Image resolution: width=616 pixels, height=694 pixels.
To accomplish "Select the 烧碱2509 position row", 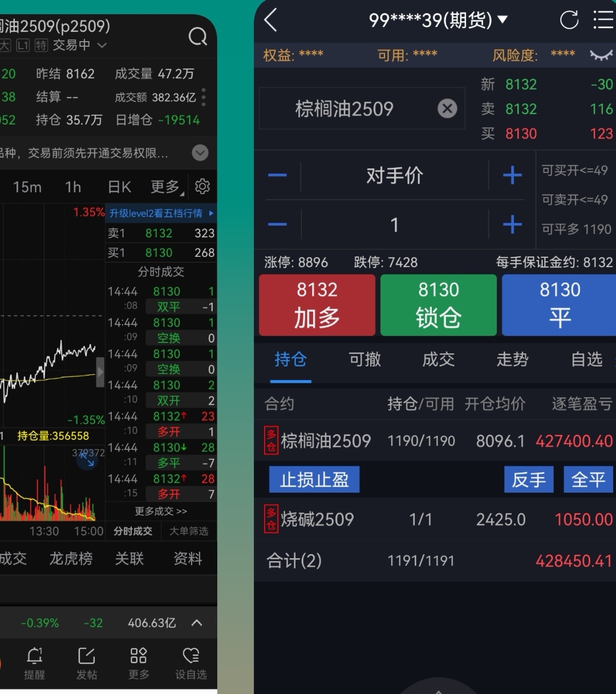I will 435,519.
